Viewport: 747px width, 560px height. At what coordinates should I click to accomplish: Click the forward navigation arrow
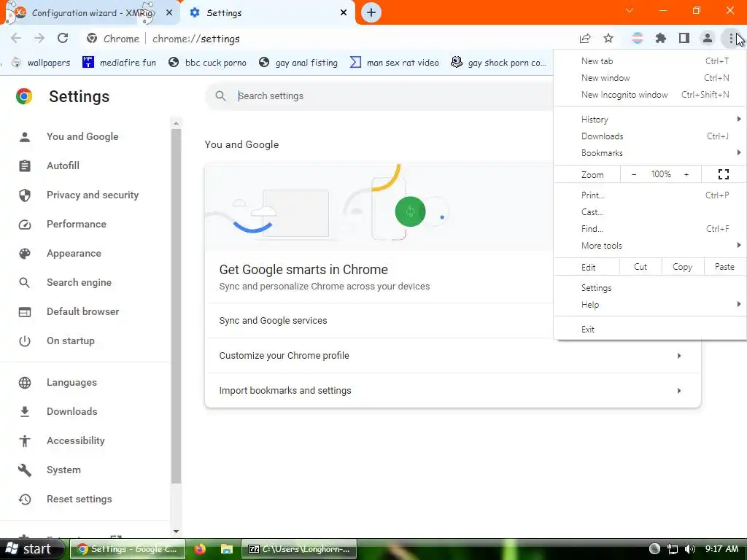(39, 38)
